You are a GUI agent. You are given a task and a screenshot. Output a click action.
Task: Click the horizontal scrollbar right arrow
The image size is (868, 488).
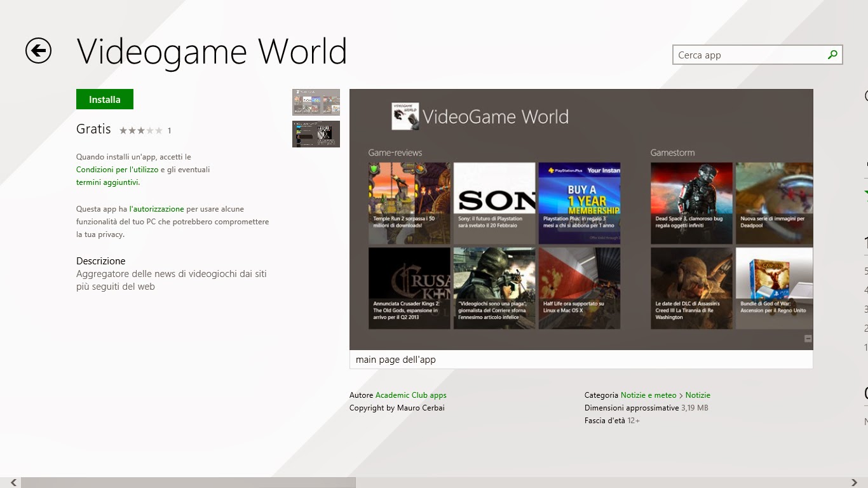tap(854, 482)
